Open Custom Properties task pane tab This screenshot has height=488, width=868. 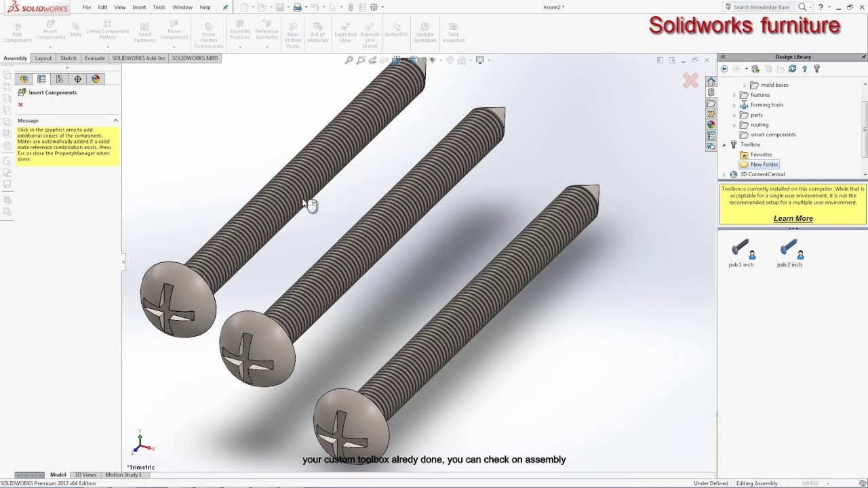[x=711, y=136]
